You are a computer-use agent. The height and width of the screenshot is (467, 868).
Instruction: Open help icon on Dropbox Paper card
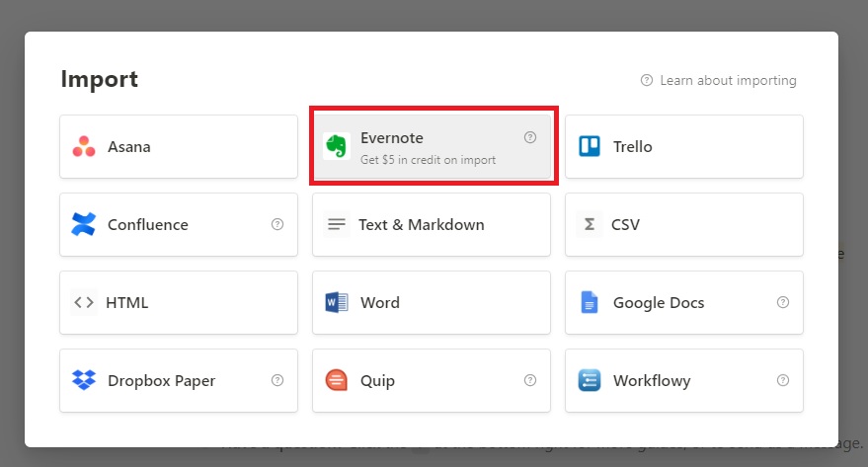pyautogui.click(x=277, y=380)
